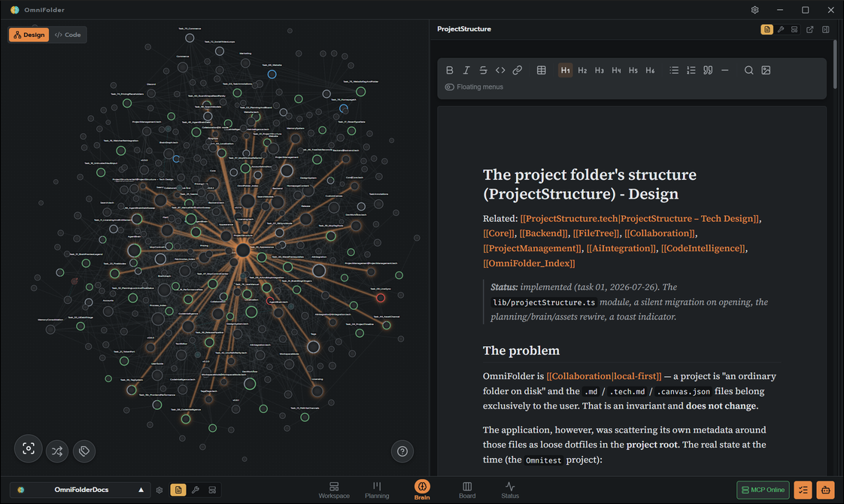Follow the [[FileTree]] wiki link
Screen dimensions: 844x504
596,233
